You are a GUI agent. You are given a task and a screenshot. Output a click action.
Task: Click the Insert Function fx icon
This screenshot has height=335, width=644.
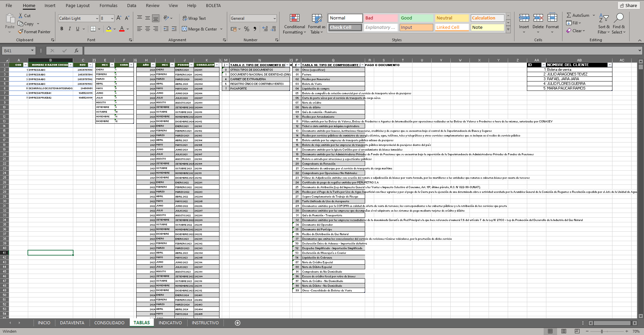[77, 51]
